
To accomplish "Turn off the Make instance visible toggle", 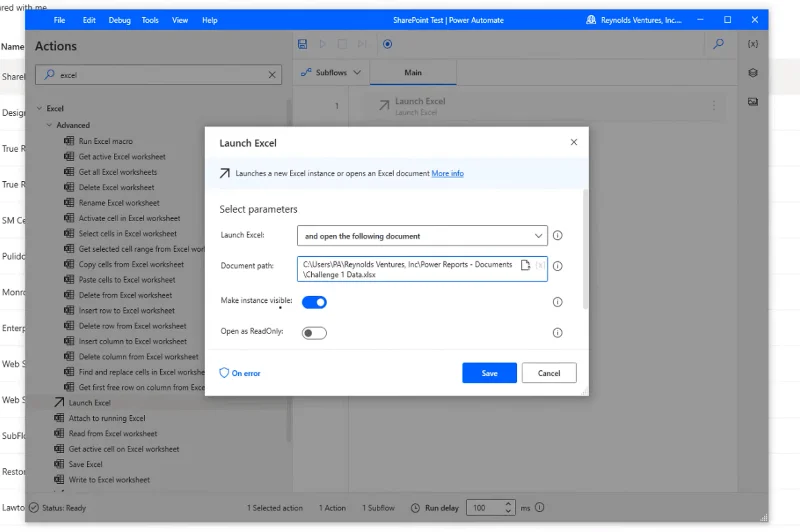I will (314, 302).
